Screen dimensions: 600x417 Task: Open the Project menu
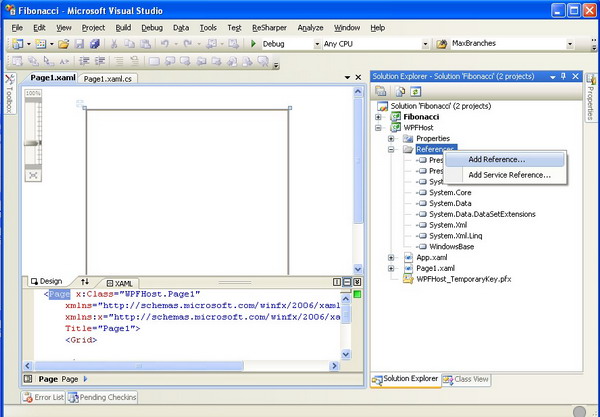pos(93,28)
